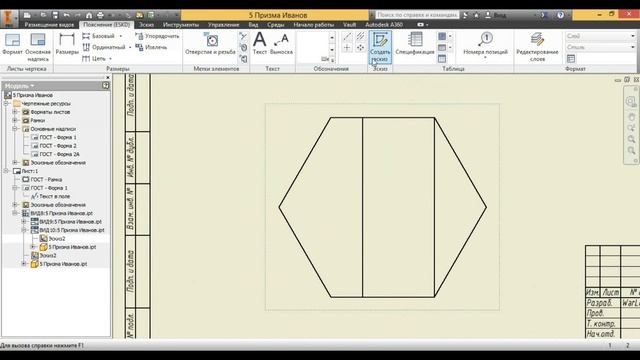Switch to Эскиз ribbon tab

coord(146,24)
